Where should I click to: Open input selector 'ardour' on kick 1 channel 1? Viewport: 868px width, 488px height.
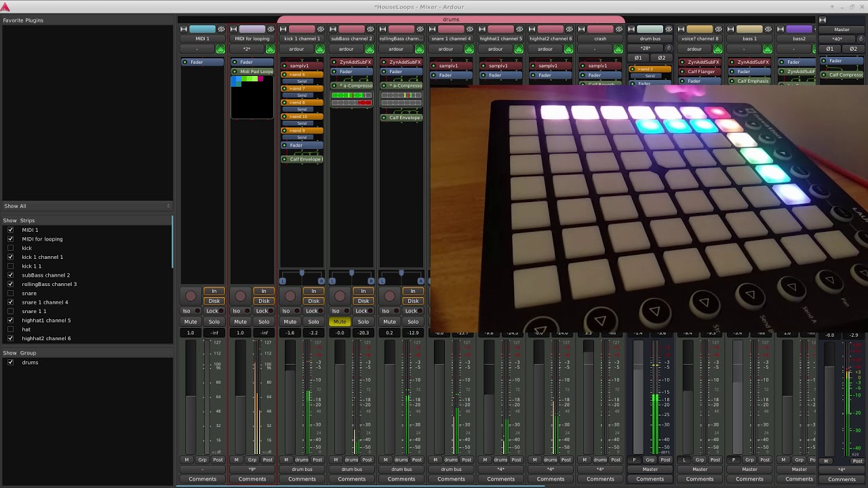(x=296, y=49)
